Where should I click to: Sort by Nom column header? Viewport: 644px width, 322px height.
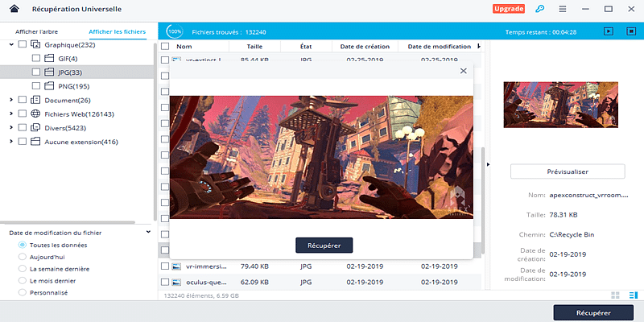coord(184,47)
